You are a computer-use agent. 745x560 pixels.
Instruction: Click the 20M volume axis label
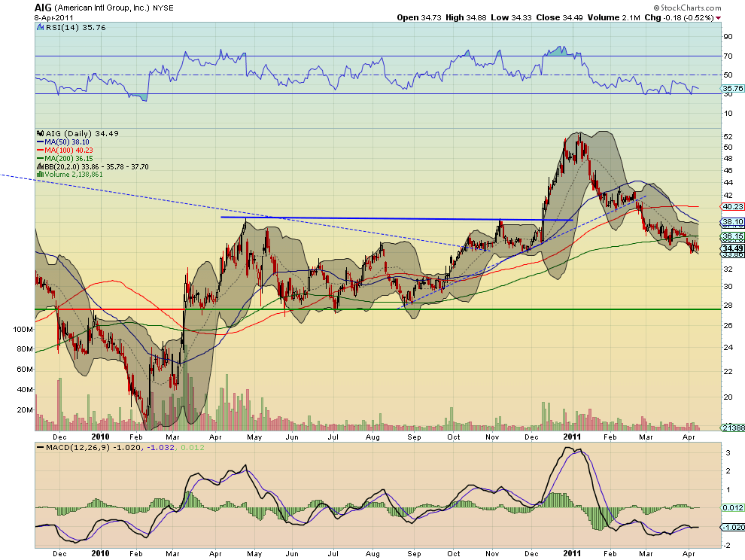[x=25, y=409]
